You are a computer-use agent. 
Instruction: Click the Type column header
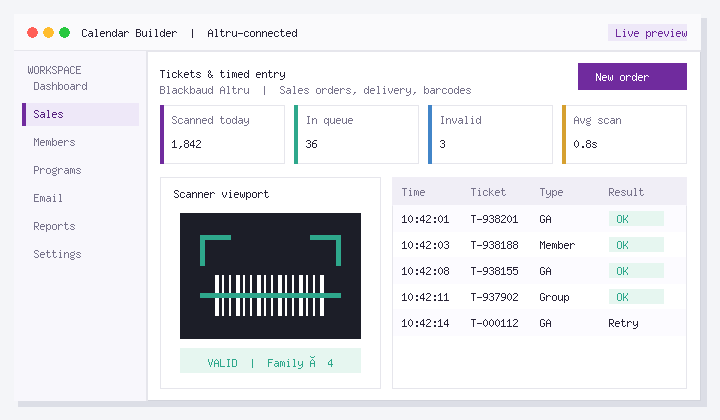pos(551,192)
